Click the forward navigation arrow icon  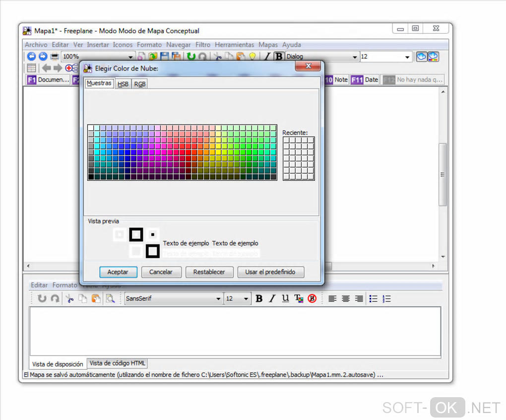tap(43, 57)
